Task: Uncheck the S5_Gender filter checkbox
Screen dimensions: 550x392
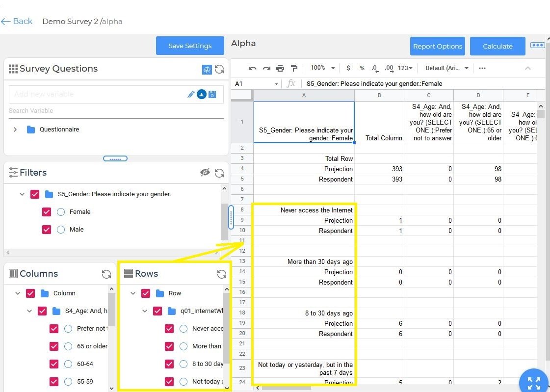Action: point(35,194)
